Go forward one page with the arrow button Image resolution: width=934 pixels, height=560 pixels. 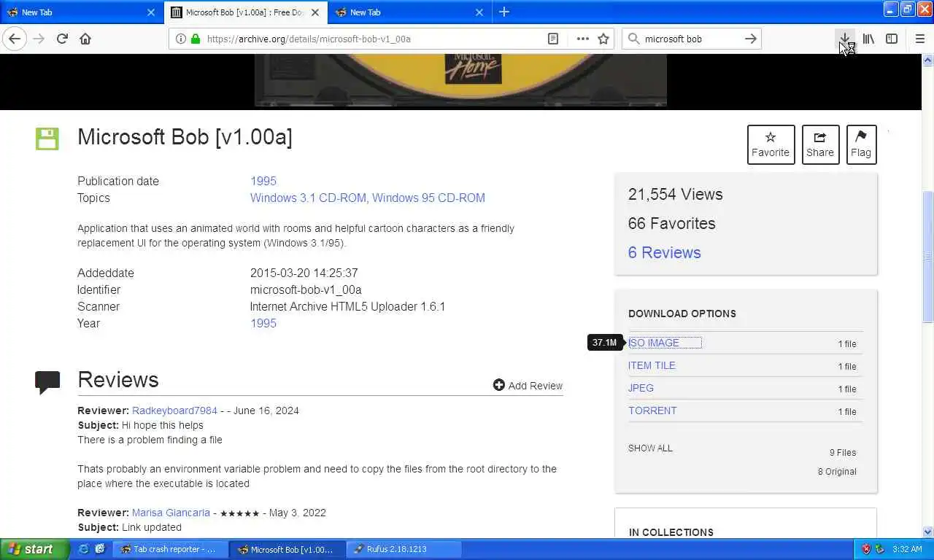point(39,39)
